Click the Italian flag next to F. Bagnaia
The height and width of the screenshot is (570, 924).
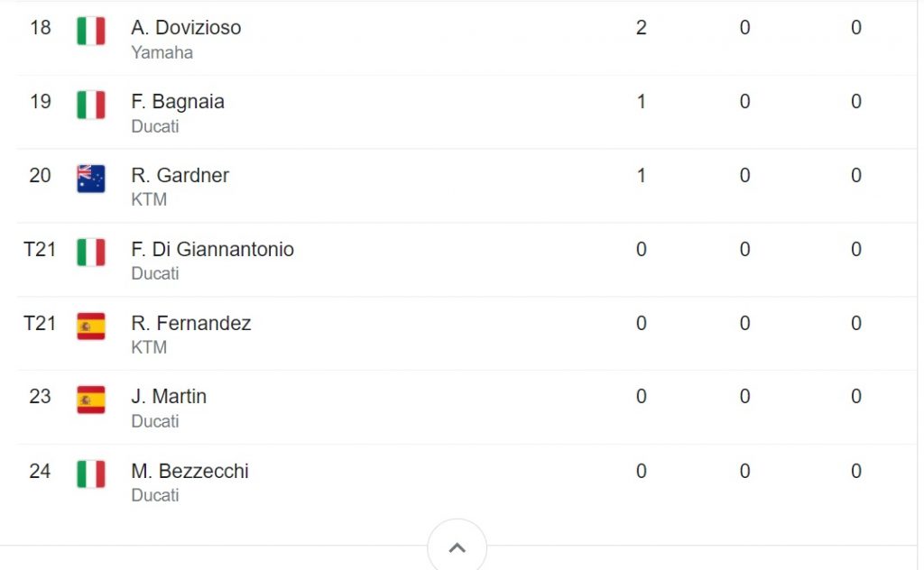point(90,106)
